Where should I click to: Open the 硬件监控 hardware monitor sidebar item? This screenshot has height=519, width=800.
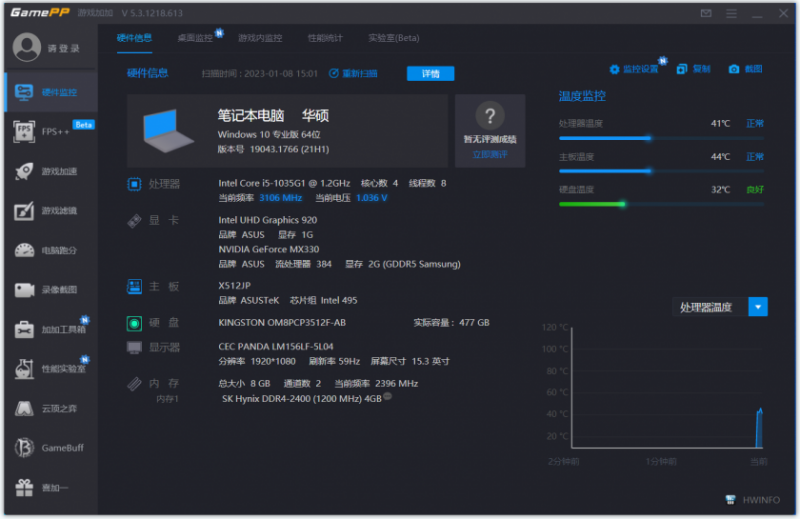pyautogui.click(x=51, y=92)
